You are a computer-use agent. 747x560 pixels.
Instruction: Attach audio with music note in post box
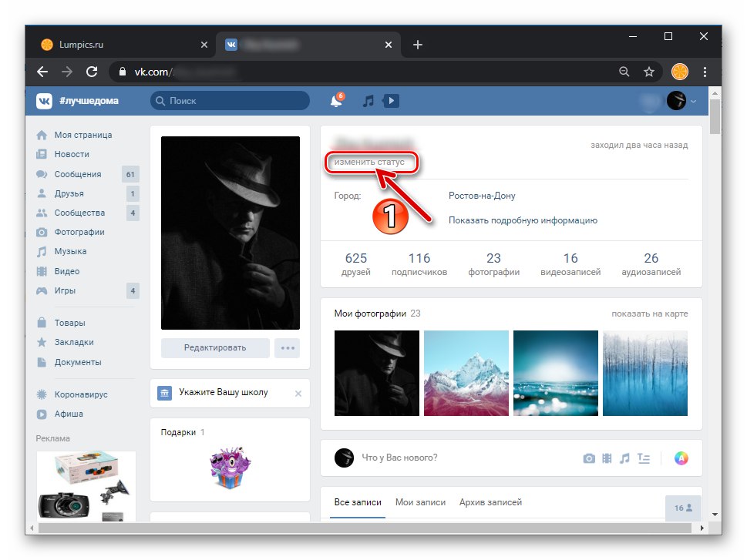(624, 458)
